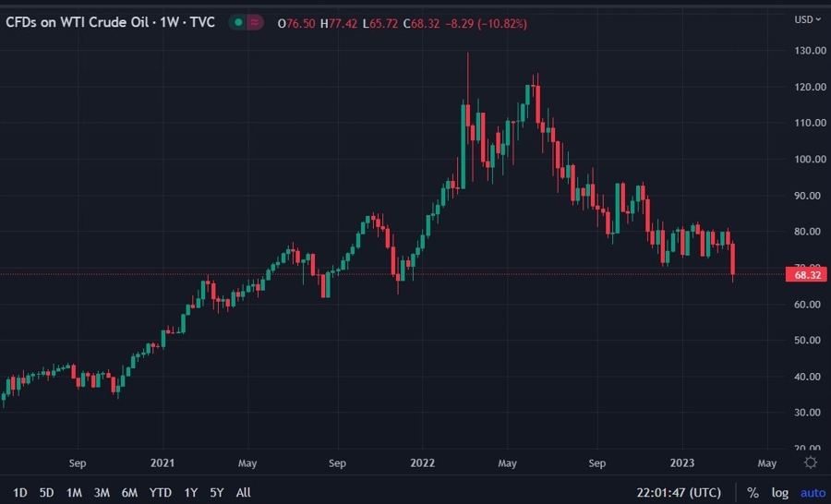The height and width of the screenshot is (504, 831).
Task: Click the latest red weekly candle
Action: click(x=733, y=258)
